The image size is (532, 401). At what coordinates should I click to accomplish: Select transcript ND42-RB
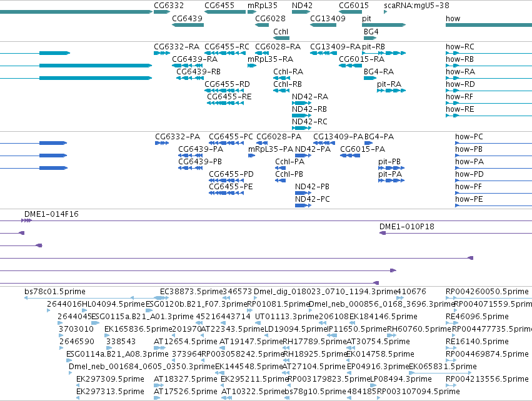pyautogui.click(x=309, y=109)
